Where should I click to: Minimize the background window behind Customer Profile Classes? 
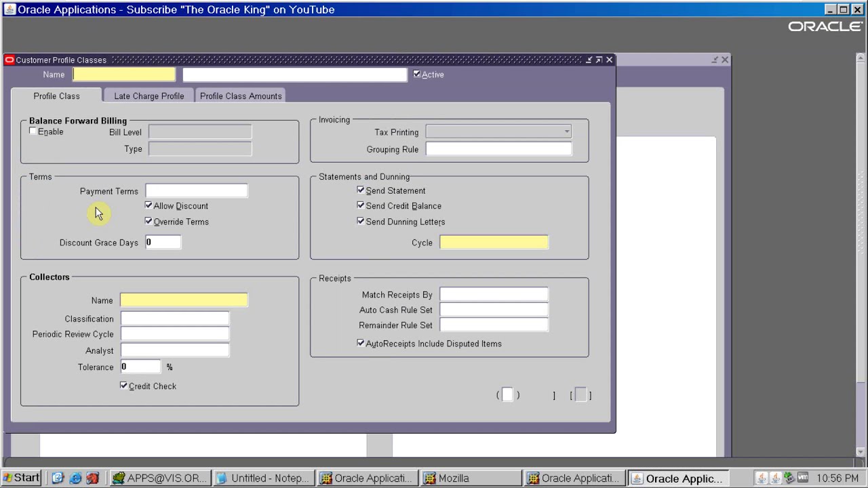pyautogui.click(x=715, y=60)
